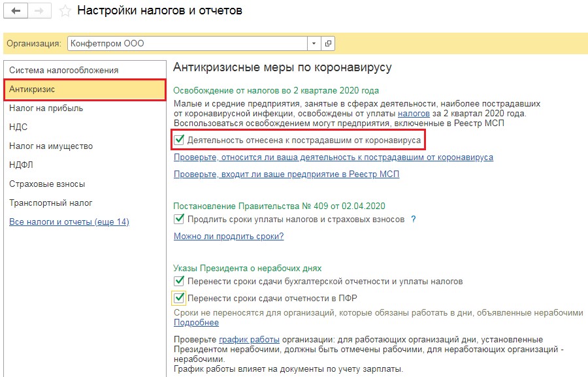Open organization record with the open-form icon
The image size is (588, 377).
328,44
